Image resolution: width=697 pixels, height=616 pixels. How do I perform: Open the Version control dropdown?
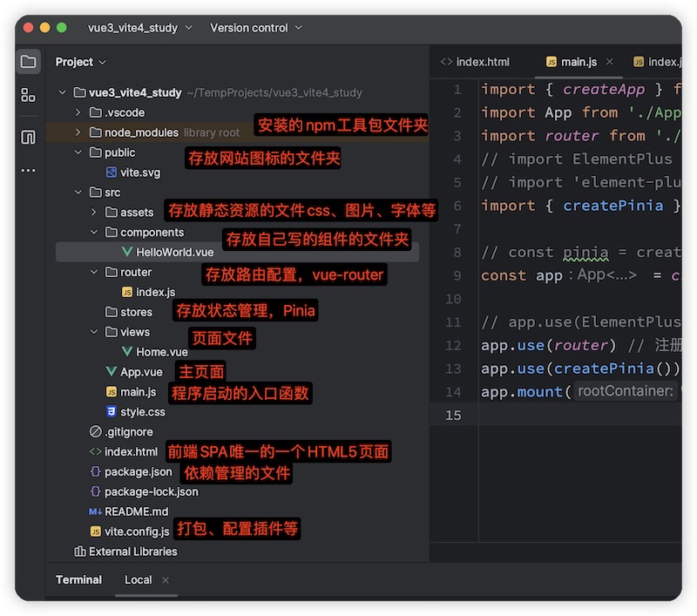coord(255,28)
